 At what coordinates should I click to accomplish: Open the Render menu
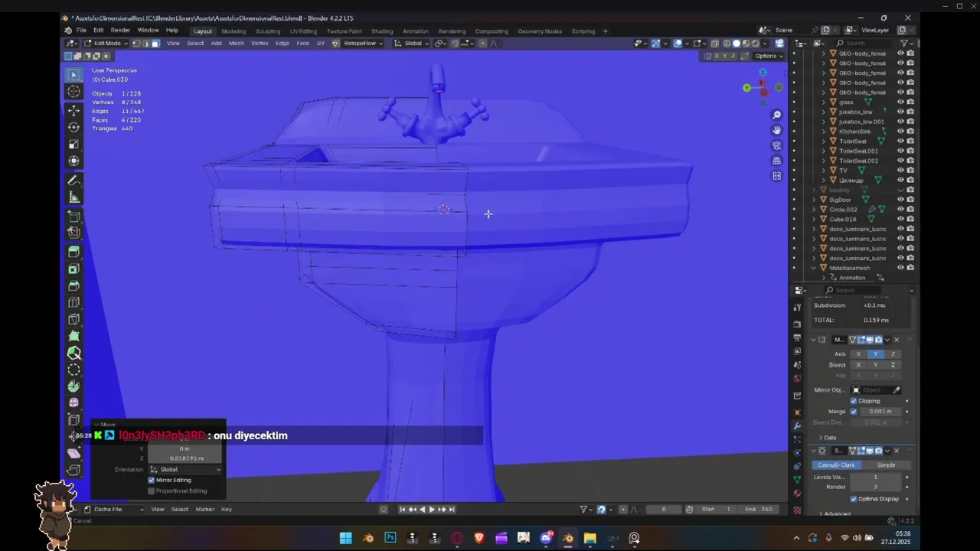click(x=120, y=31)
